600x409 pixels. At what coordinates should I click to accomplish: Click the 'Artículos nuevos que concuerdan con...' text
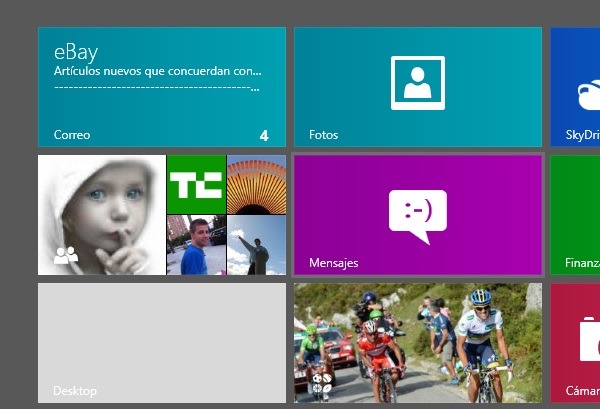tap(158, 71)
